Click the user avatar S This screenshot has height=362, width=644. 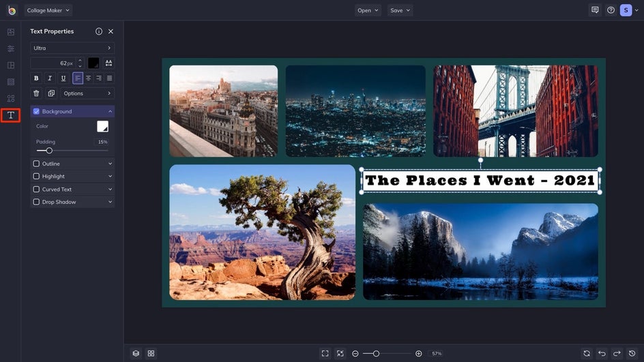[626, 10]
